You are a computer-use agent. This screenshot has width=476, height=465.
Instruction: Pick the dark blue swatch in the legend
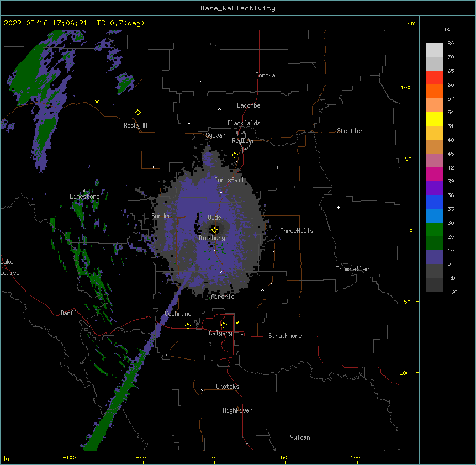point(434,202)
